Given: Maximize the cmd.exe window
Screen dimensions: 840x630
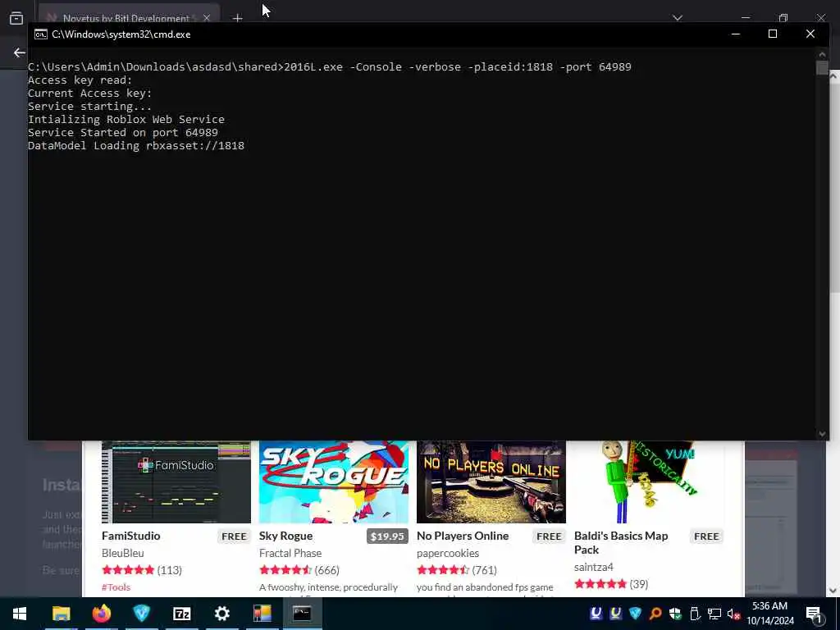Looking at the screenshot, I should [x=773, y=34].
